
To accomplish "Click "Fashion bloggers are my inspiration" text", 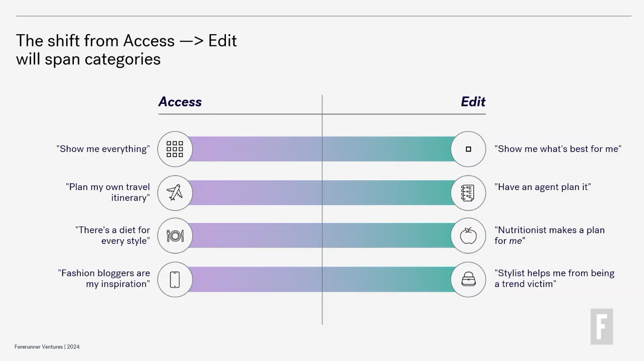I will pos(104,279).
